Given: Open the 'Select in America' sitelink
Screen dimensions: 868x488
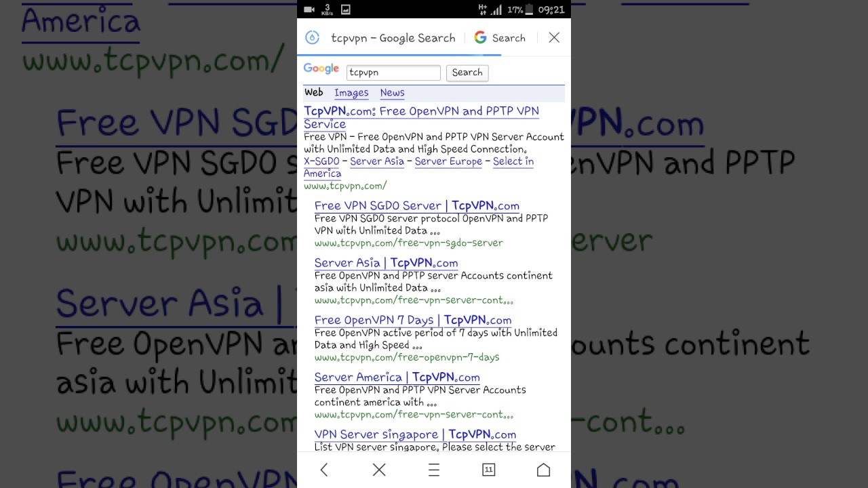Looking at the screenshot, I should coord(418,167).
